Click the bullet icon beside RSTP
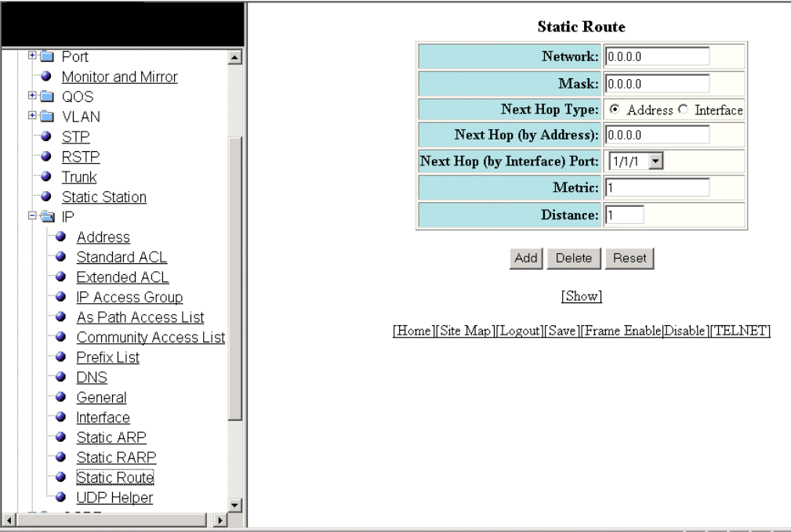Viewport: 791px width, 532px height. (x=46, y=157)
